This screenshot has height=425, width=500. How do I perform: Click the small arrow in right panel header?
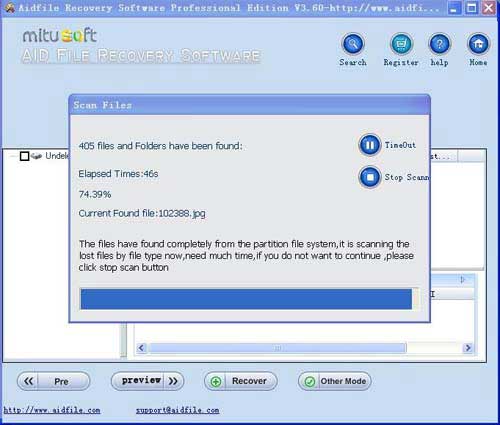[x=463, y=280]
